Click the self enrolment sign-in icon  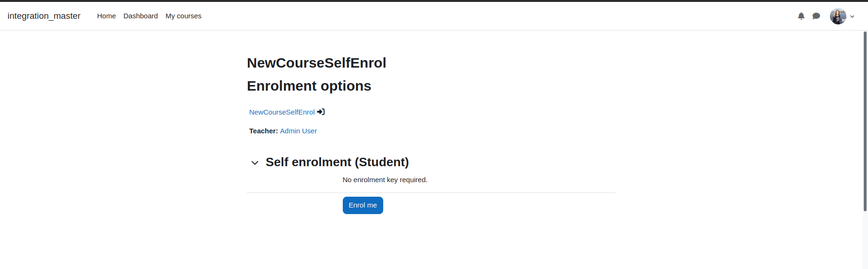(x=321, y=112)
